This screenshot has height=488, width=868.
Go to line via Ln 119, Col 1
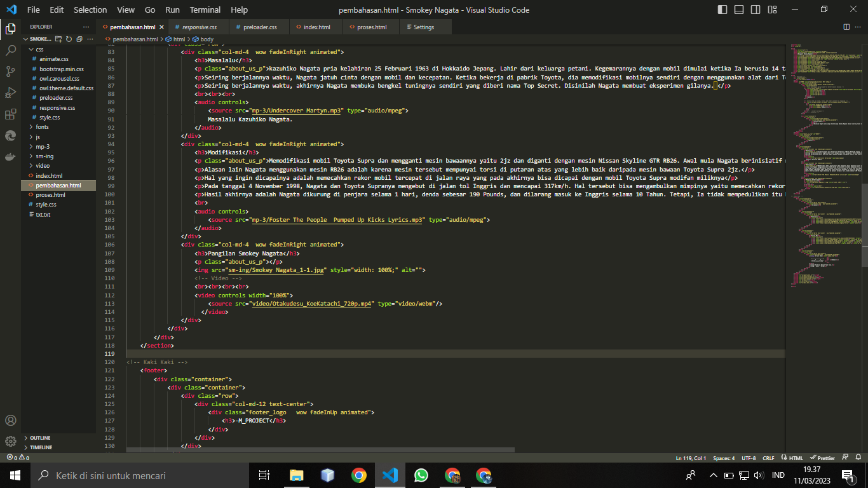pyautogui.click(x=691, y=457)
